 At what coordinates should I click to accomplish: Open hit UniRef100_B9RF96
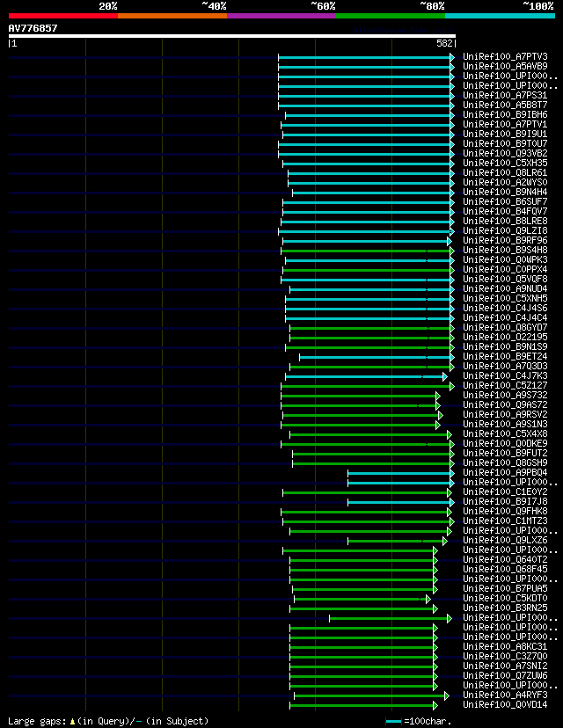point(505,241)
